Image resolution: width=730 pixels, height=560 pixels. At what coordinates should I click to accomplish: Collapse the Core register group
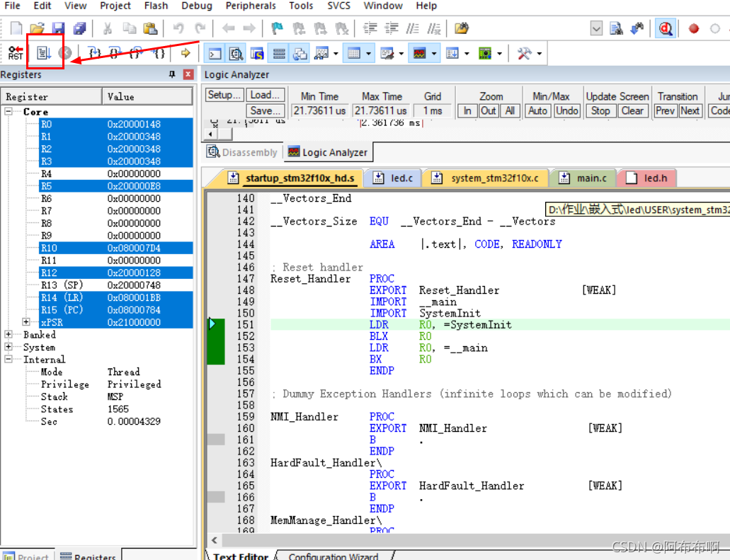coord(8,111)
